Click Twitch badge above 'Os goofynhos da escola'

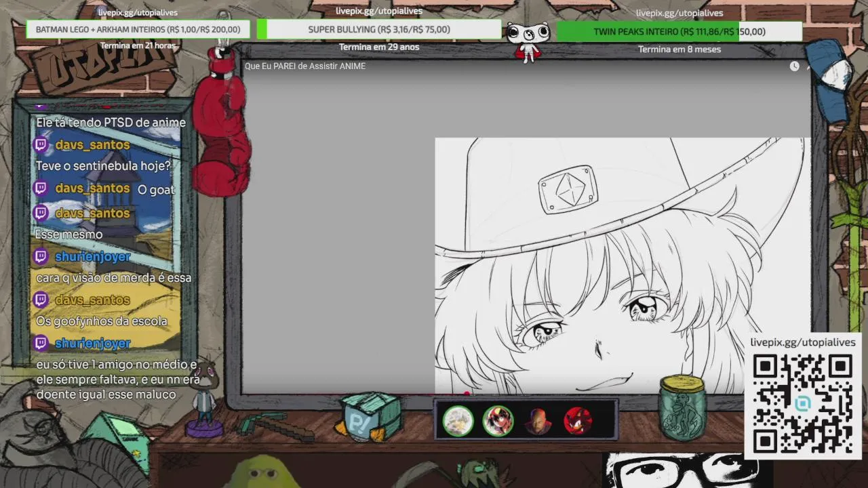pos(41,300)
